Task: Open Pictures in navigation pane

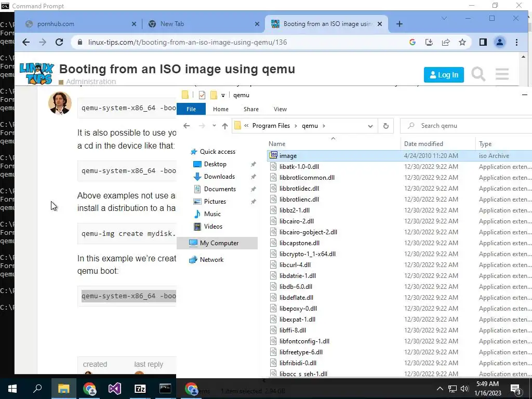Action: 215,202
